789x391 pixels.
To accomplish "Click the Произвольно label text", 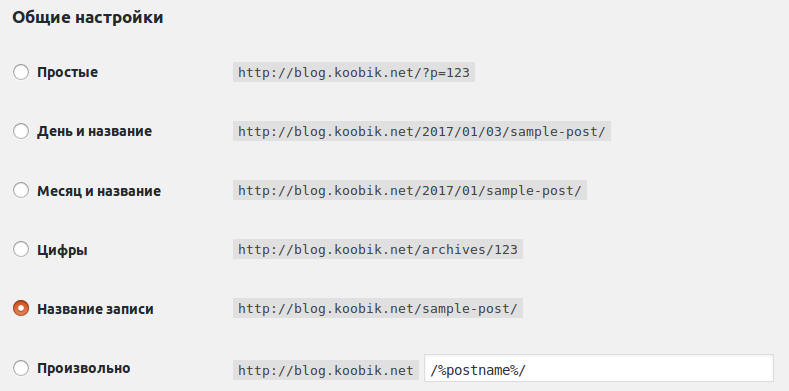I will click(x=84, y=368).
